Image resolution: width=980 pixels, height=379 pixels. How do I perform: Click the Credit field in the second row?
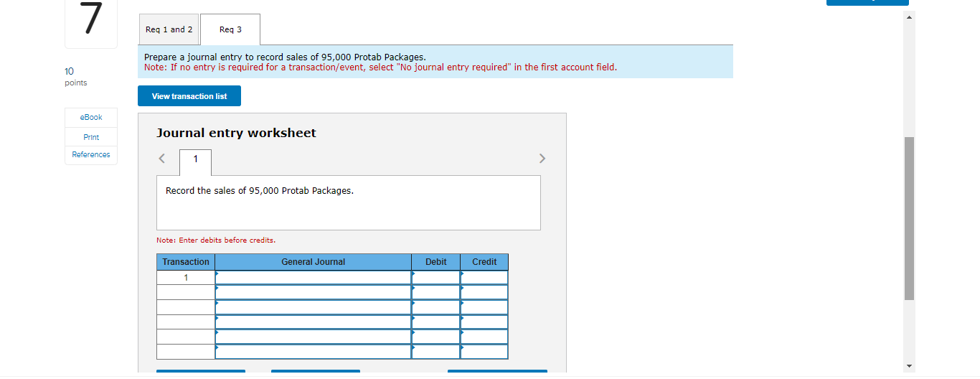(x=484, y=292)
